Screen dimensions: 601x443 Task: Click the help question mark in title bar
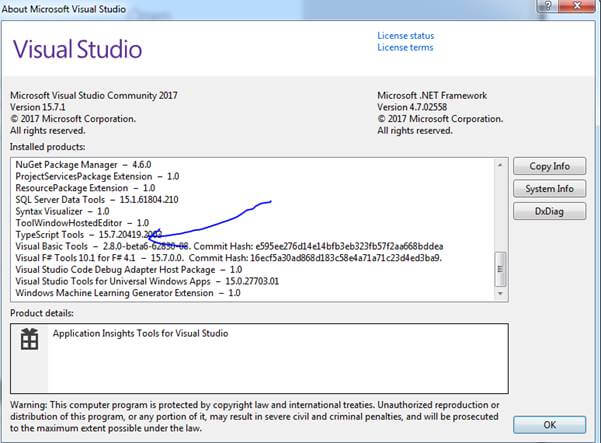[547, 6]
